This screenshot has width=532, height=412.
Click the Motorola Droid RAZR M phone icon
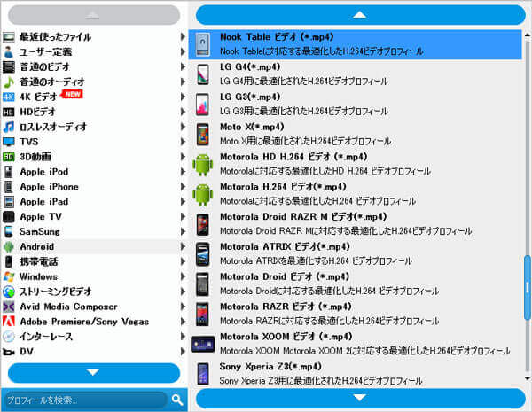203,224
